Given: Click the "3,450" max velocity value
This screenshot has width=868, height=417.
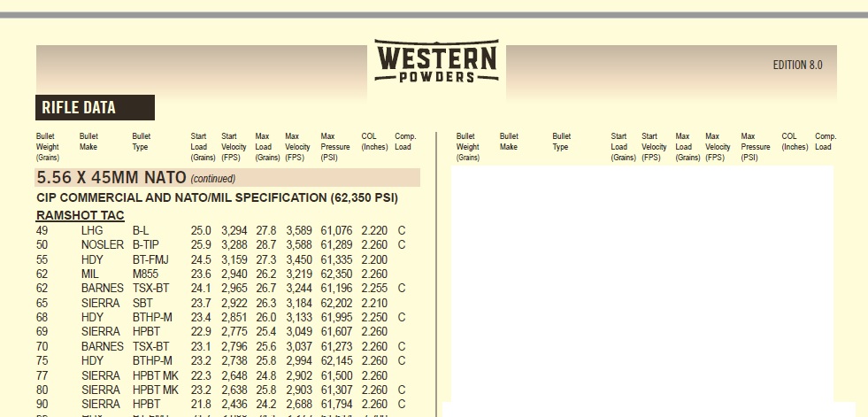Looking at the screenshot, I should [x=299, y=259].
